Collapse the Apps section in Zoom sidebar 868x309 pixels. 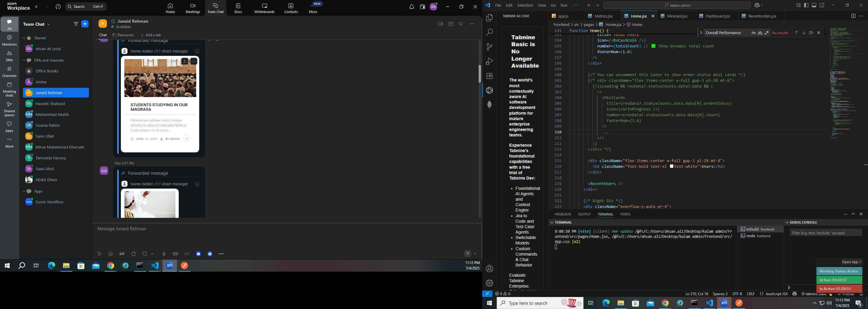[24, 191]
